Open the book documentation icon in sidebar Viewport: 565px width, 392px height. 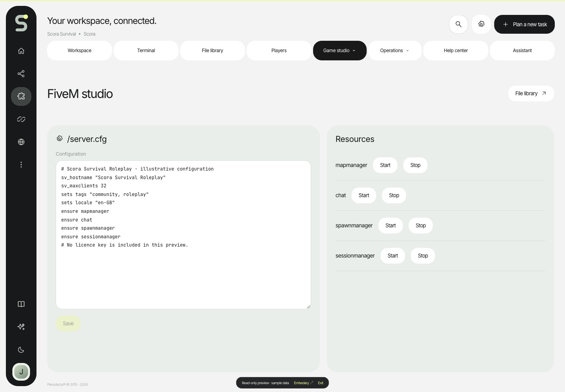(x=21, y=304)
